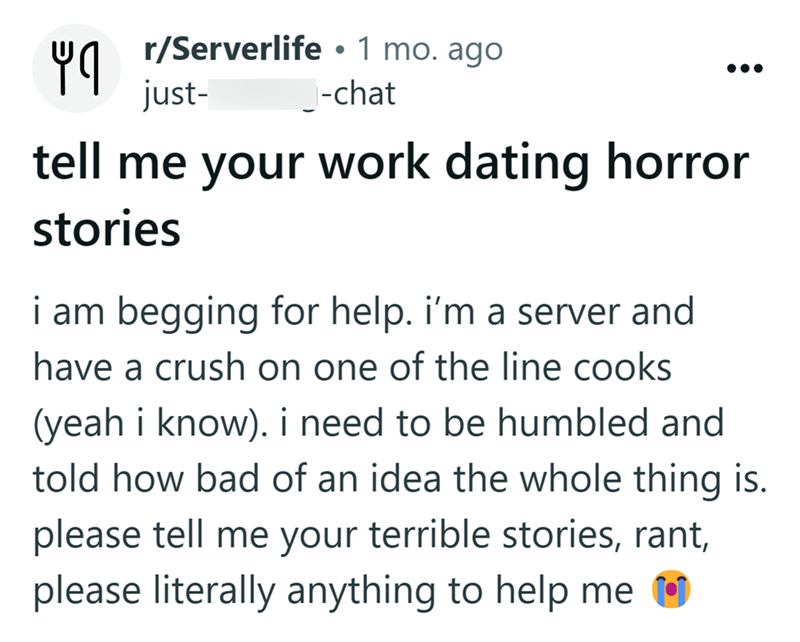
Task: Click the "just-" start of the username
Action: tap(174, 94)
